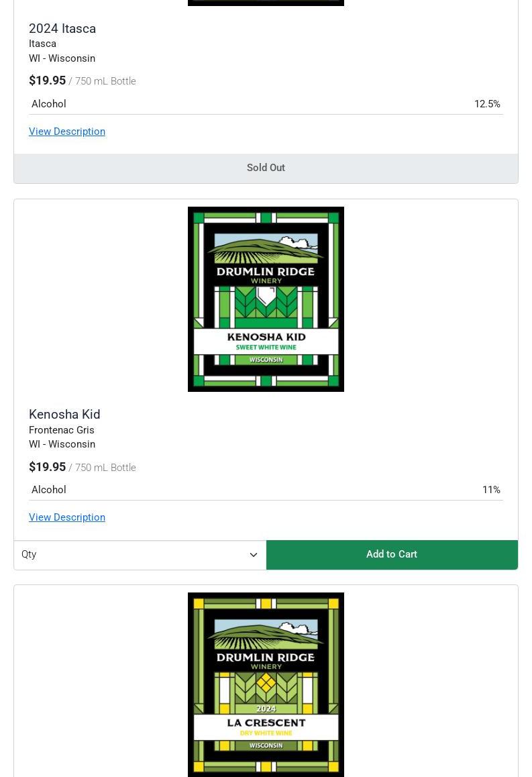Click the home plate icon on Kenosha label

(266, 297)
